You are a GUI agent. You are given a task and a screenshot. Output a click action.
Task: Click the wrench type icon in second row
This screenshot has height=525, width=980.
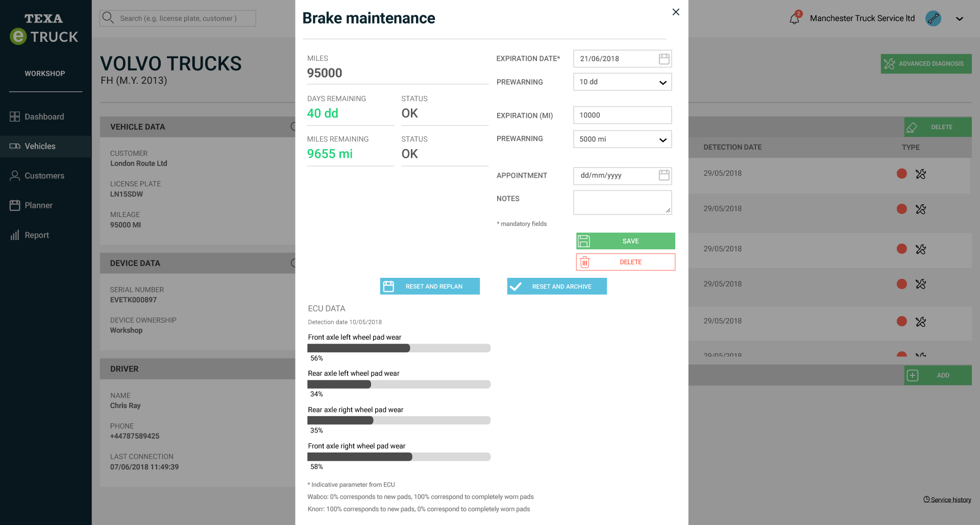pyautogui.click(x=921, y=209)
